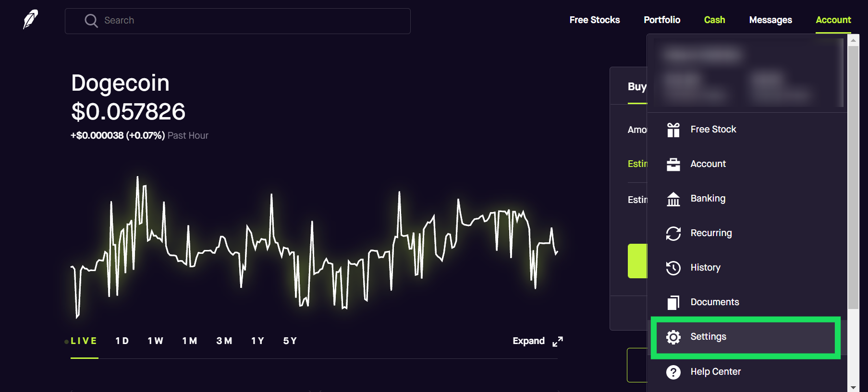Click the Dogecoin heading
The image size is (868, 392).
point(120,83)
